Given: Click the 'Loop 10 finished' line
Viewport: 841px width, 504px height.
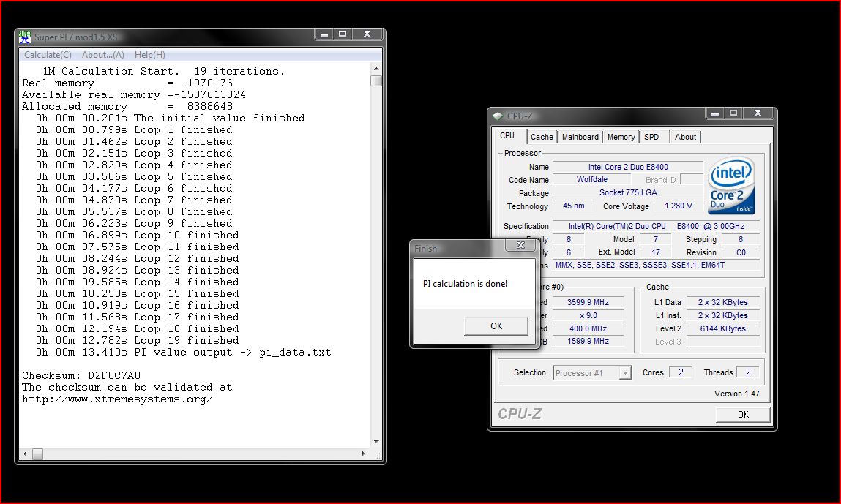Looking at the screenshot, I should point(138,235).
